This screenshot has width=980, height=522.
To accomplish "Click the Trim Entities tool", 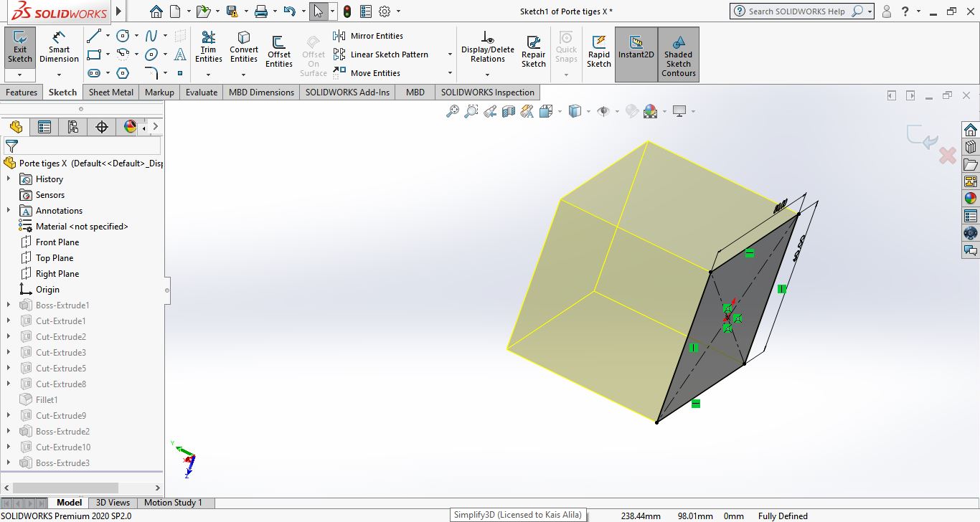I will click(209, 47).
